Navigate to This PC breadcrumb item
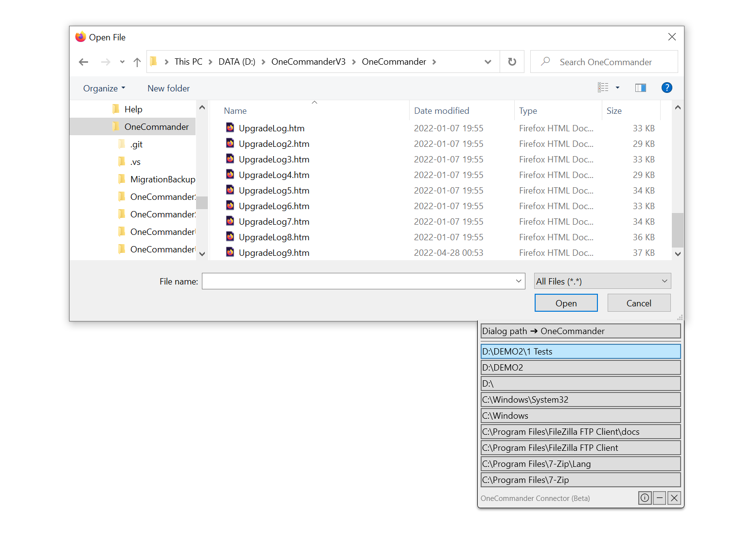 (x=188, y=61)
